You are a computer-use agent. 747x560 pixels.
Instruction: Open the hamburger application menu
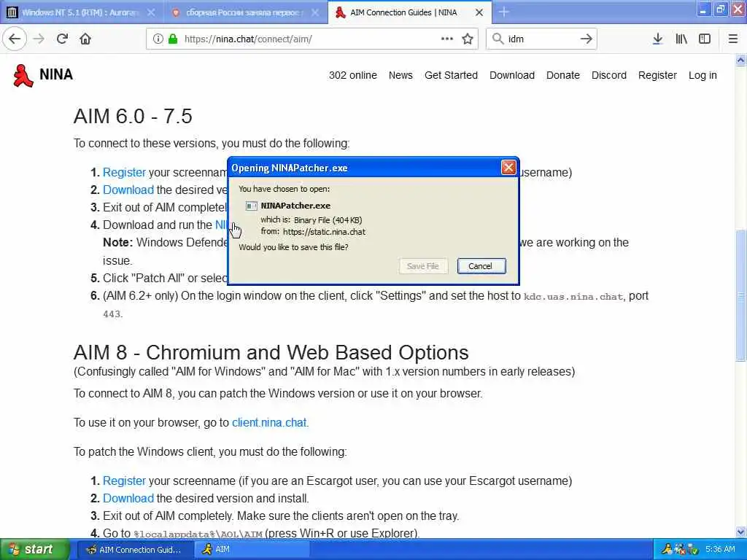coord(732,39)
